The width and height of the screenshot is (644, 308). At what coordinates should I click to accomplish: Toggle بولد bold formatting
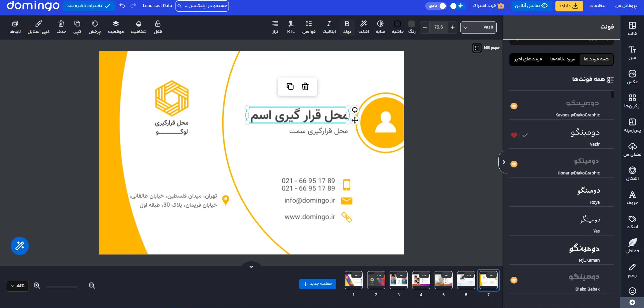coord(347,27)
